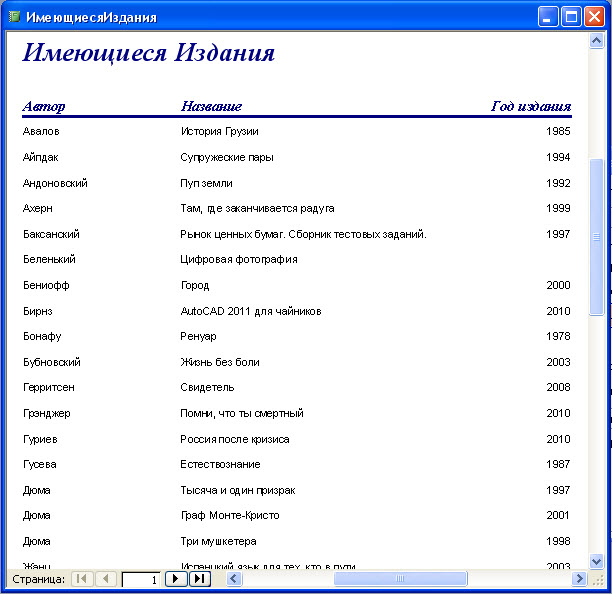Select title AutoCAD 2011 для чайников
Image resolution: width=612 pixels, height=594 pixels.
(x=251, y=311)
